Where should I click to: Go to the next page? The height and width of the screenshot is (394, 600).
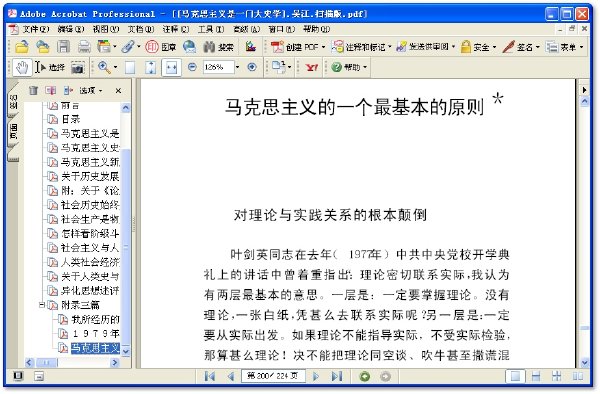[x=316, y=376]
